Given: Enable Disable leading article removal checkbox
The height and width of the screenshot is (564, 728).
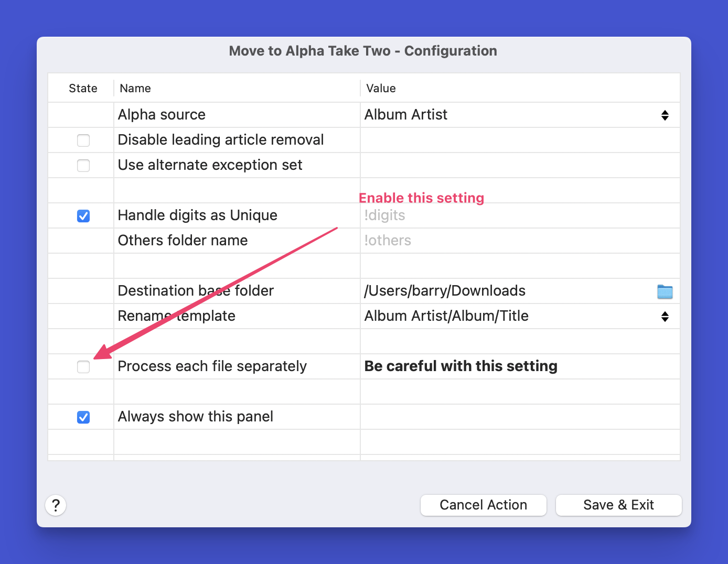Looking at the screenshot, I should [83, 140].
